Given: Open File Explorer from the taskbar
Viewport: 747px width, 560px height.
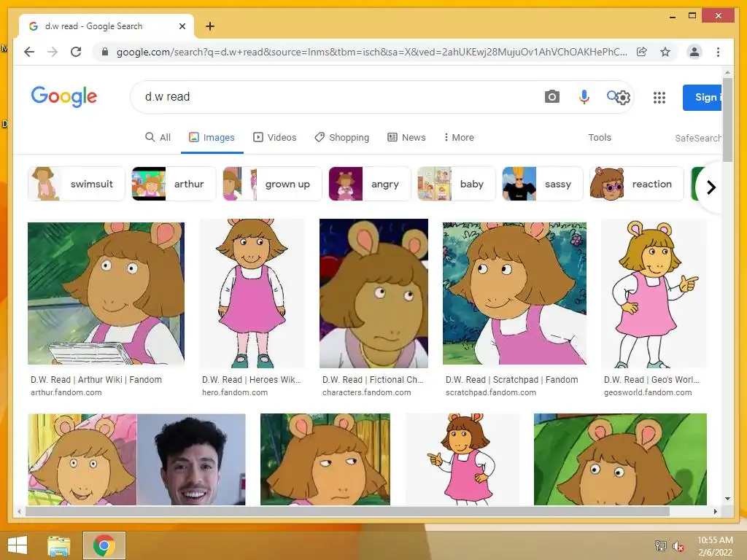Looking at the screenshot, I should 58,545.
